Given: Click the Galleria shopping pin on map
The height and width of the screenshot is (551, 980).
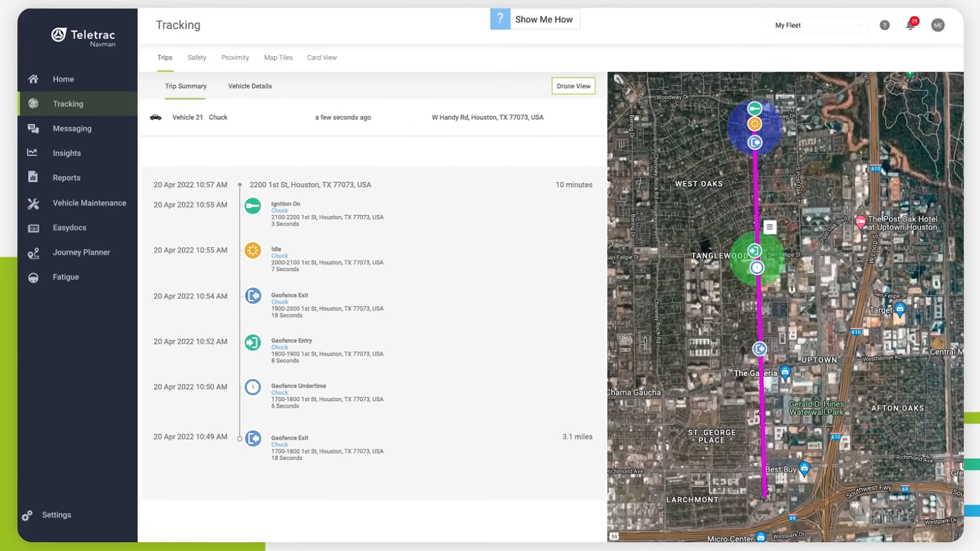Looking at the screenshot, I should coord(785,372).
